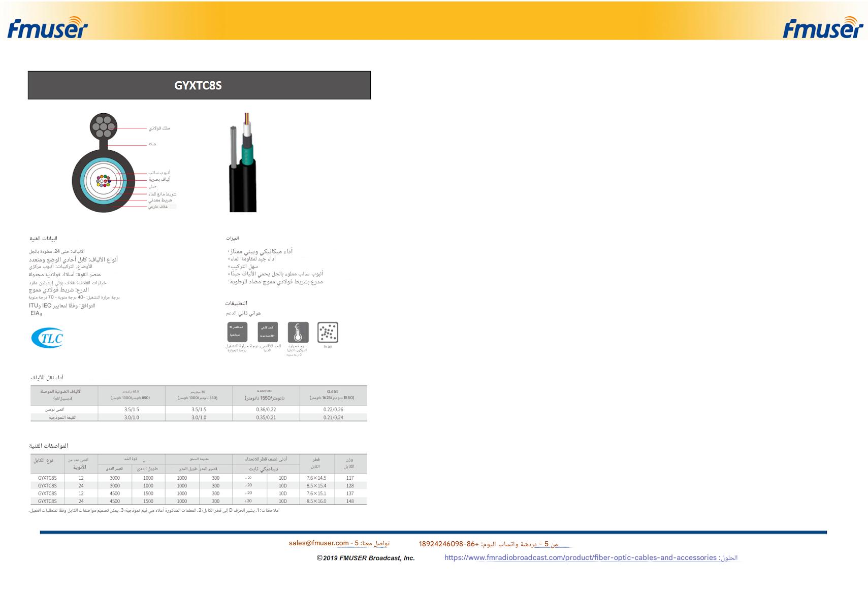Click the 'هوائي ذاتي الدعم' application text
The width and height of the screenshot is (868, 593).
[243, 313]
